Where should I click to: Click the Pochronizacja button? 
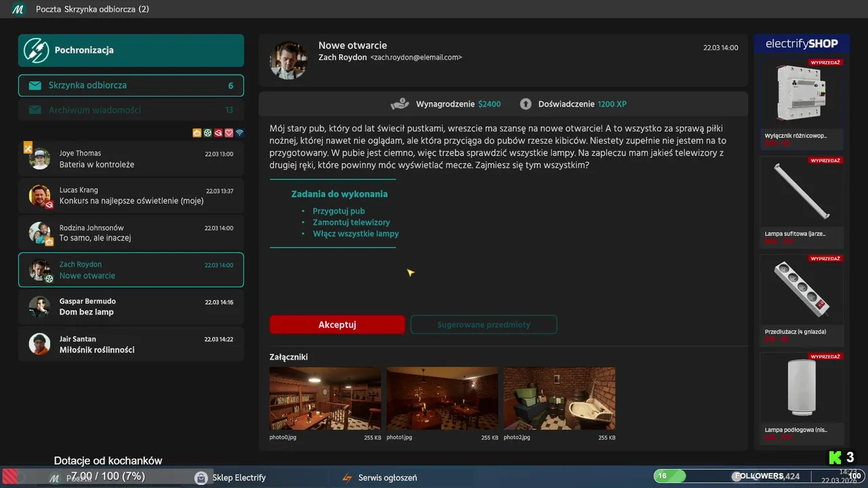coord(131,50)
